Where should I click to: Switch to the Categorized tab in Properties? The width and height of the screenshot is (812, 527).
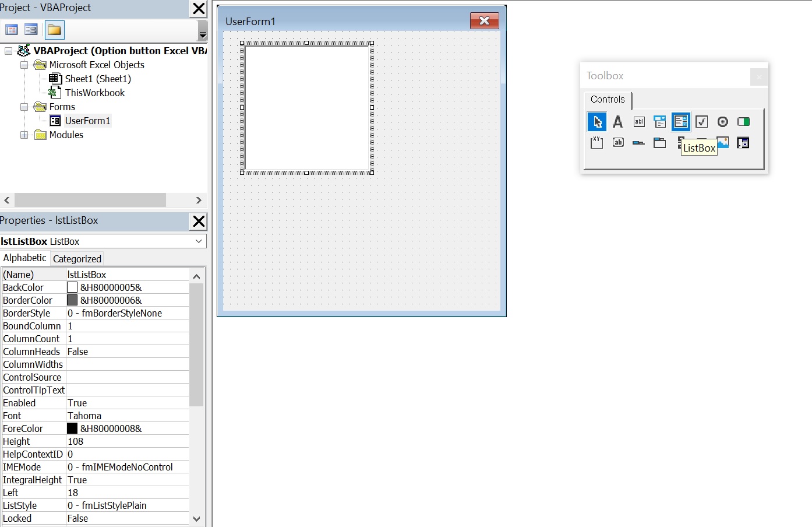tap(76, 258)
